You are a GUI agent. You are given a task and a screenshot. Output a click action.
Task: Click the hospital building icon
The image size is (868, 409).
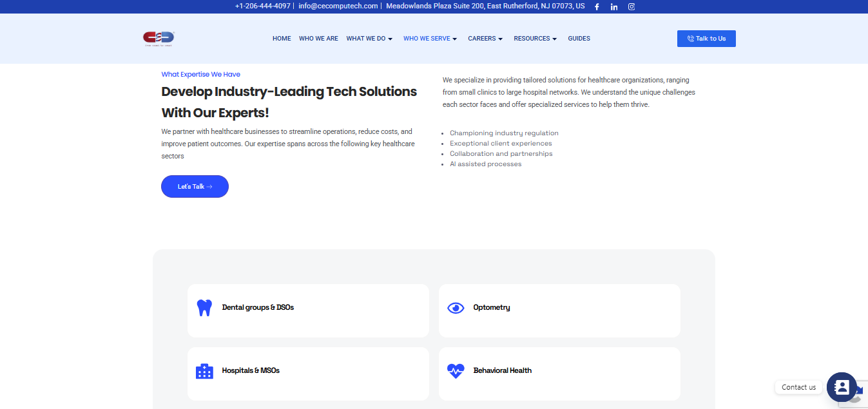204,371
